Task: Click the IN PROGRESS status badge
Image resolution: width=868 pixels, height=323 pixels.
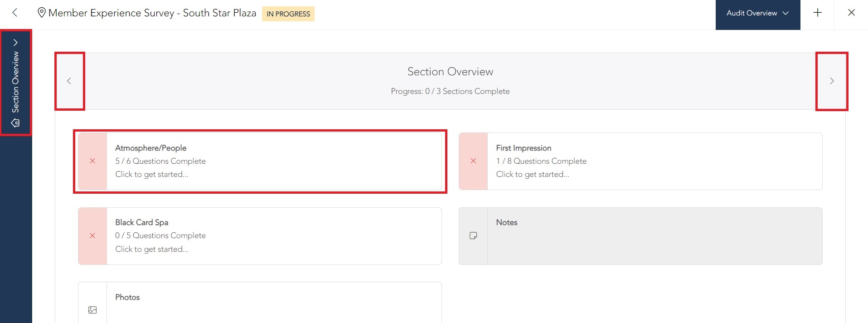Action: coord(288,14)
